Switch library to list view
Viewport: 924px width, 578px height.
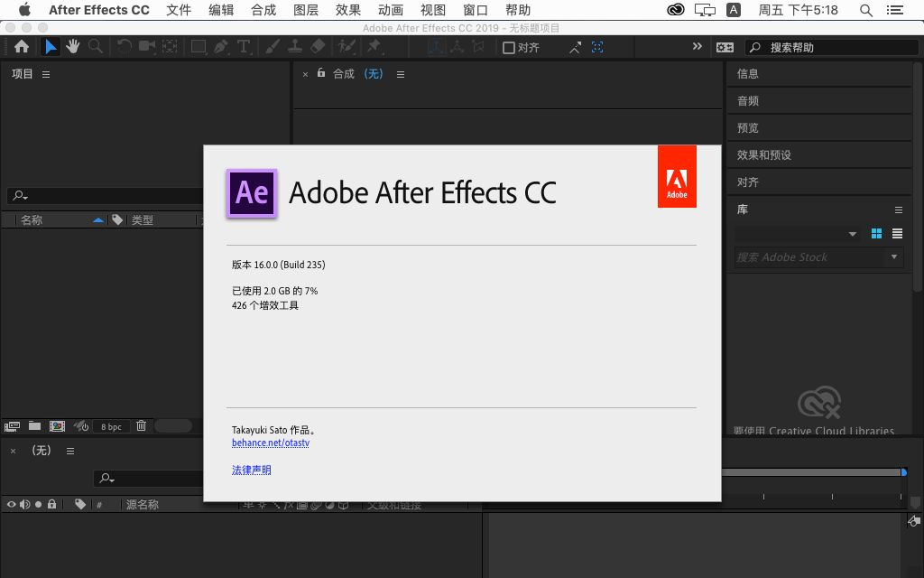click(x=897, y=234)
